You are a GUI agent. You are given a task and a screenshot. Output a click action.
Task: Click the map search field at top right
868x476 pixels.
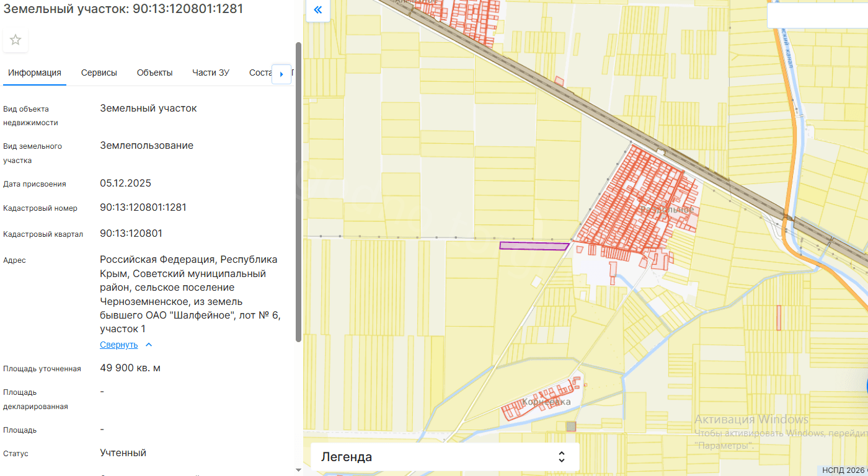coord(817,15)
